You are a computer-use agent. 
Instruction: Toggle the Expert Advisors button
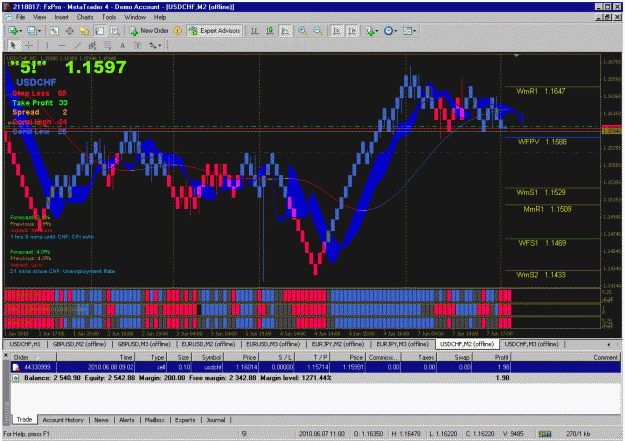[x=214, y=31]
